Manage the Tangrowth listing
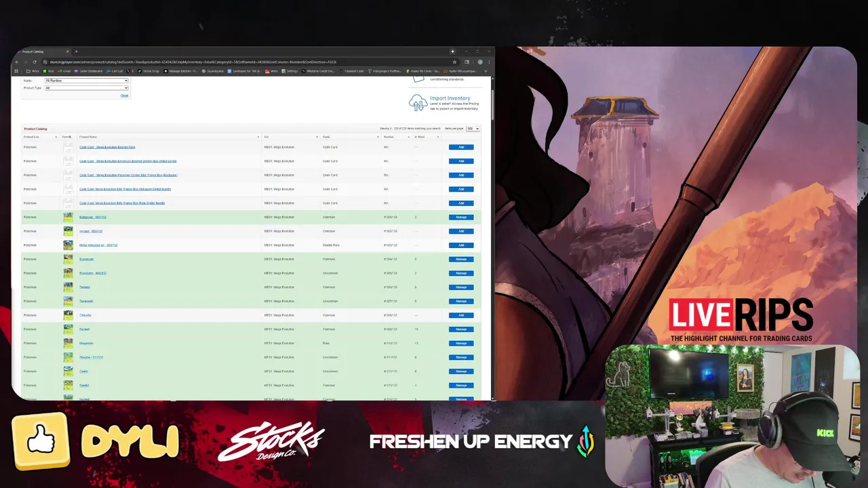The image size is (868, 488). click(461, 301)
